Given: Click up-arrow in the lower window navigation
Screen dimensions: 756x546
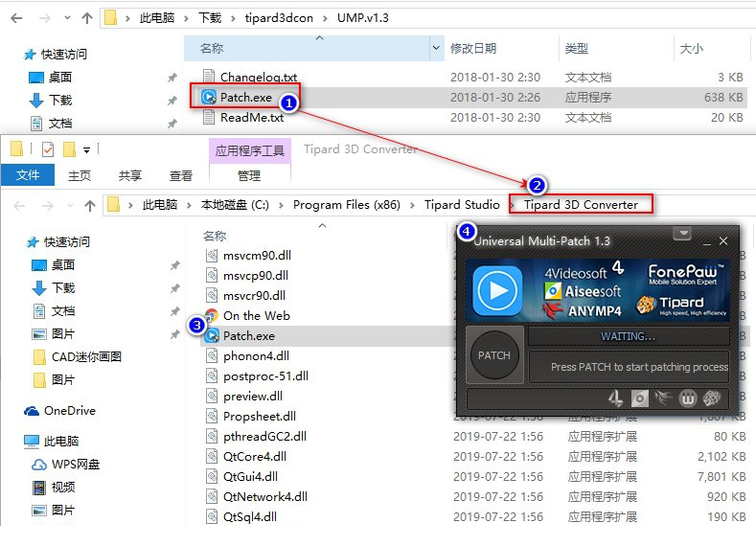Looking at the screenshot, I should click(x=90, y=206).
